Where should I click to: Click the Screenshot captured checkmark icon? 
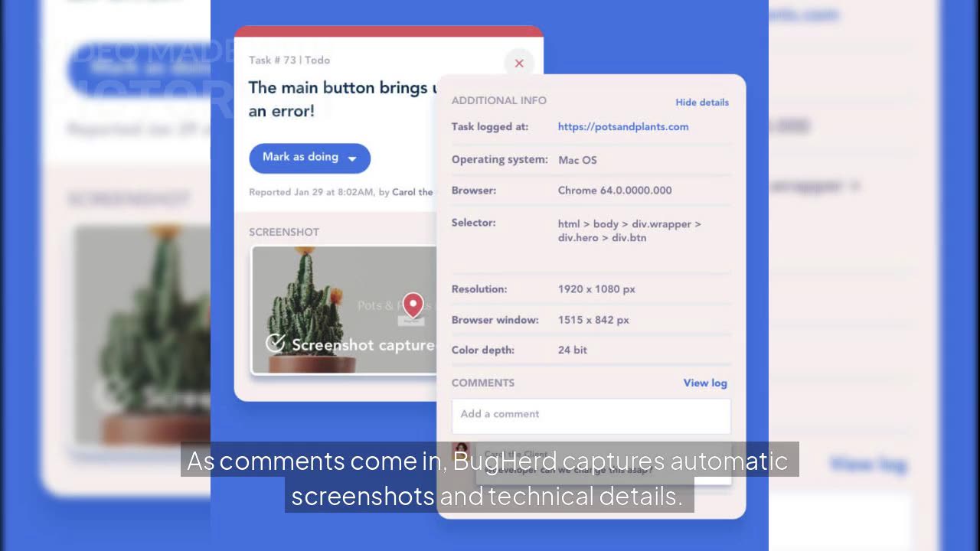click(x=275, y=344)
